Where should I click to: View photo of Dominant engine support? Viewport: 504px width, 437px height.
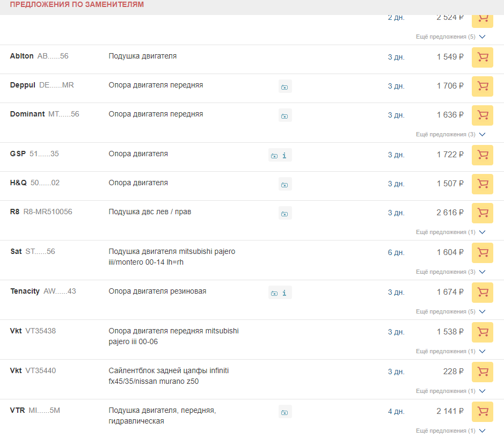pyautogui.click(x=284, y=116)
